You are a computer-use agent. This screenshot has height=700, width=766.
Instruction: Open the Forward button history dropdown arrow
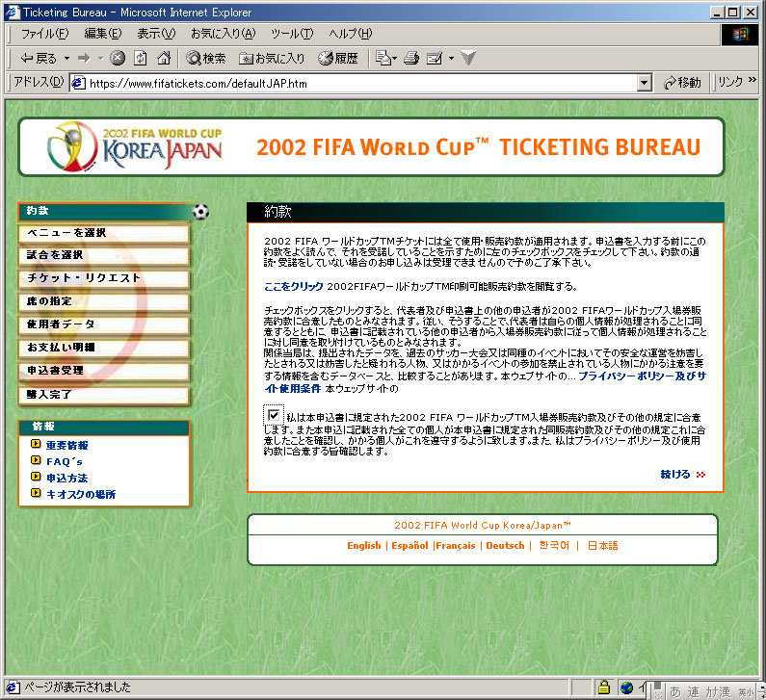pos(100,59)
